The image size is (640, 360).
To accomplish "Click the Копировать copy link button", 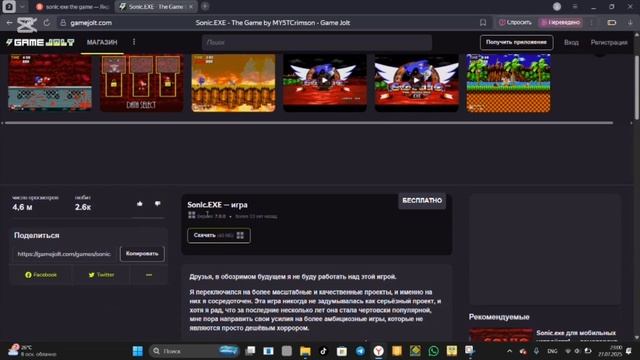I will (142, 253).
